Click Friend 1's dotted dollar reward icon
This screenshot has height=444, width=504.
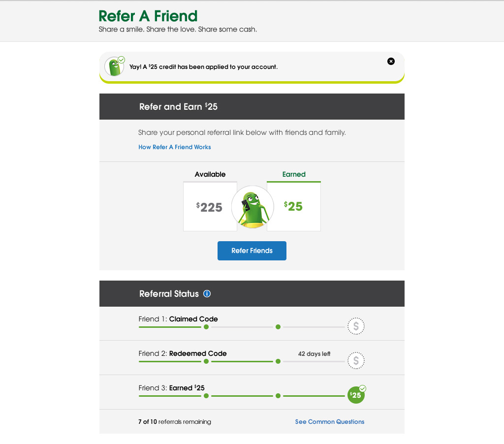(x=356, y=326)
